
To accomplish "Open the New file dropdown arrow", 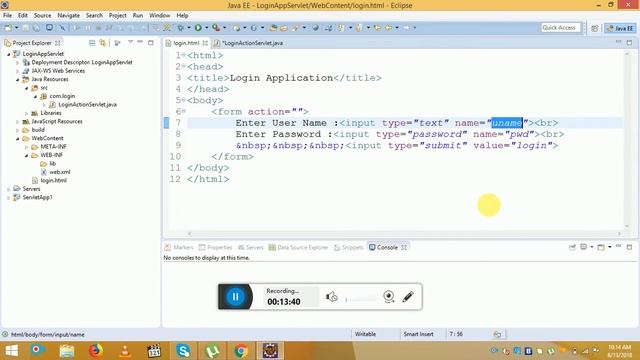I will pos(16,28).
